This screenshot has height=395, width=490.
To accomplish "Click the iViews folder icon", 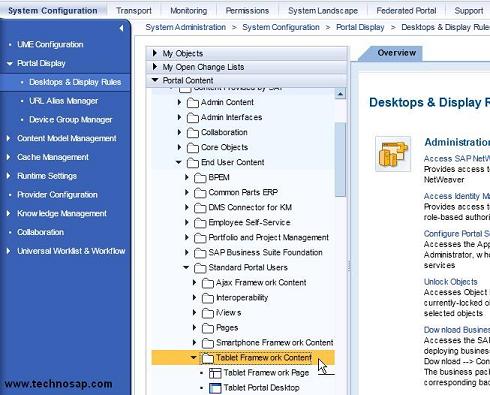I will [208, 313].
